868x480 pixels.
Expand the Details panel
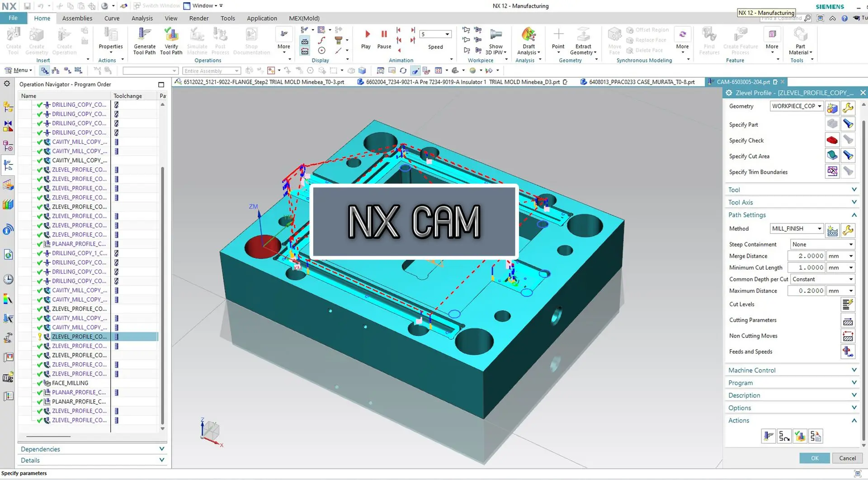coord(92,460)
